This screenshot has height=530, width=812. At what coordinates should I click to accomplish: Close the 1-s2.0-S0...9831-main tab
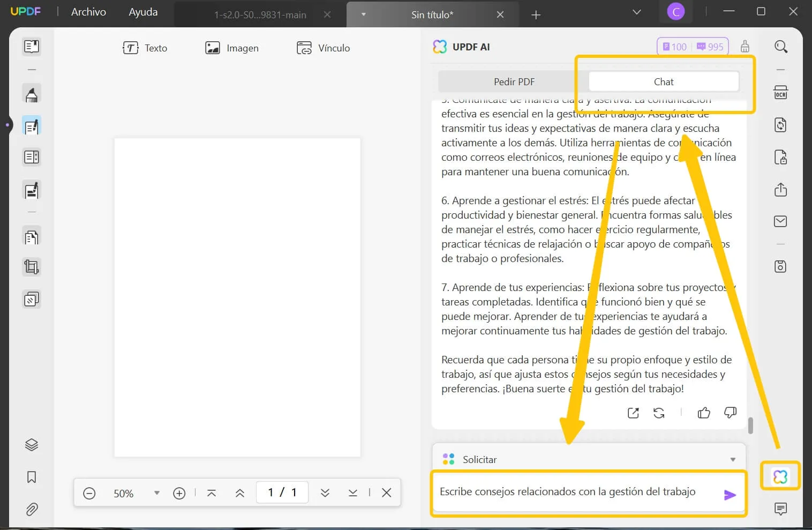[327, 15]
